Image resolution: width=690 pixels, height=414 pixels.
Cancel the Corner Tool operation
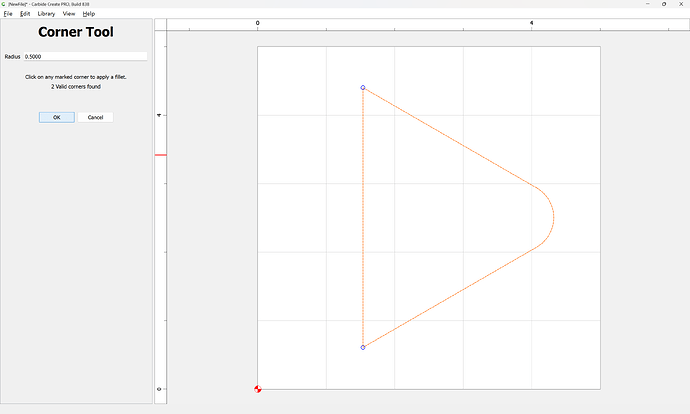[x=95, y=117]
